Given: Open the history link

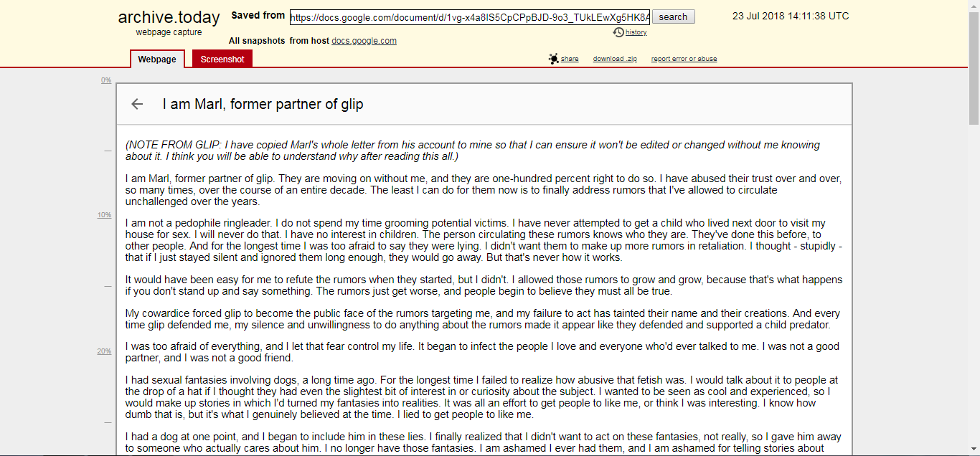Looking at the screenshot, I should 636,32.
